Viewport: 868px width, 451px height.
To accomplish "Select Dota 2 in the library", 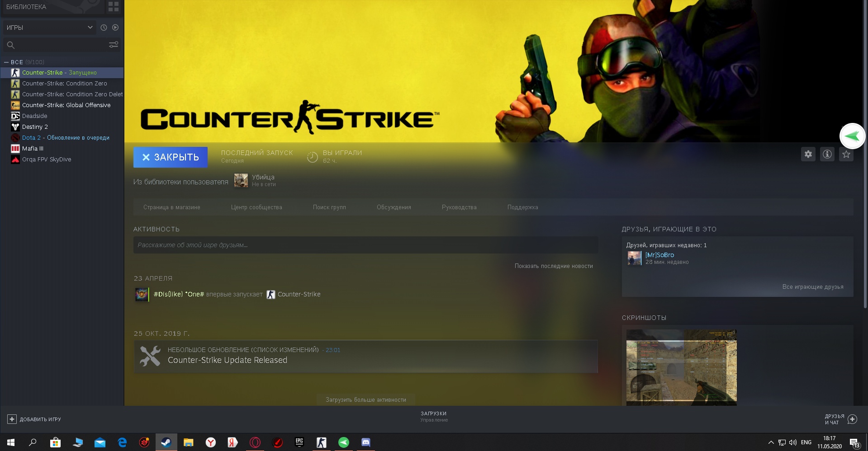I will click(62, 138).
